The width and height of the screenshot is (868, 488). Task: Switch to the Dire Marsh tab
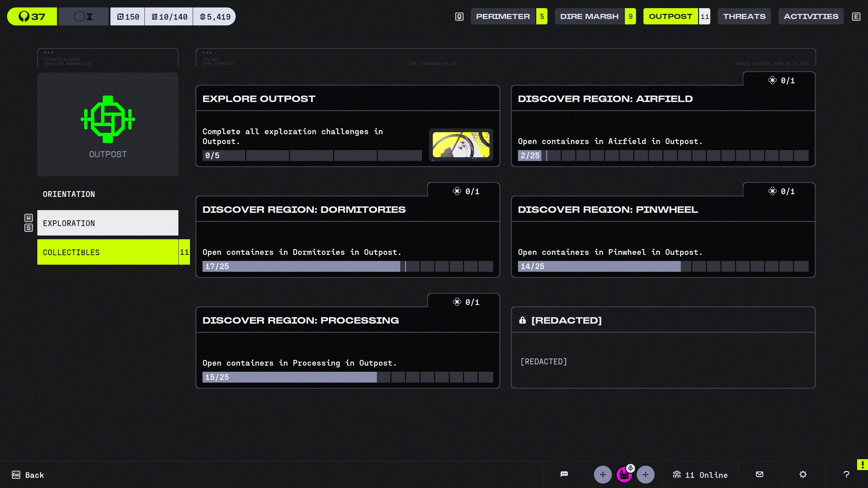(589, 16)
